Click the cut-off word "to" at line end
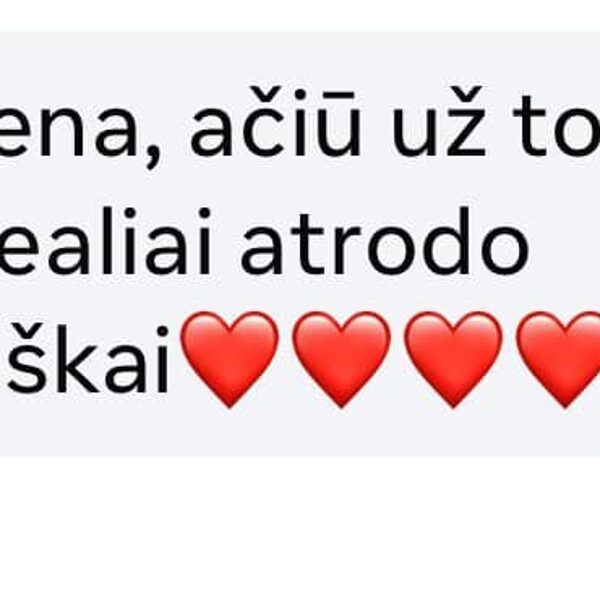Screen dimensions: 600x600 (x=557, y=124)
